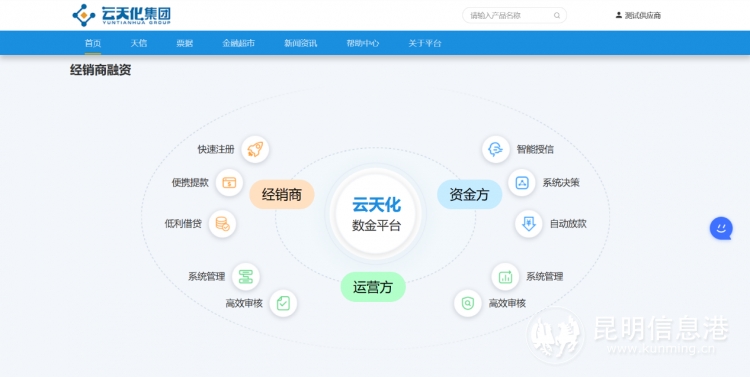This screenshot has height=377, width=750.
Task: Click the 测试供应商 user account link
Action: coord(638,15)
